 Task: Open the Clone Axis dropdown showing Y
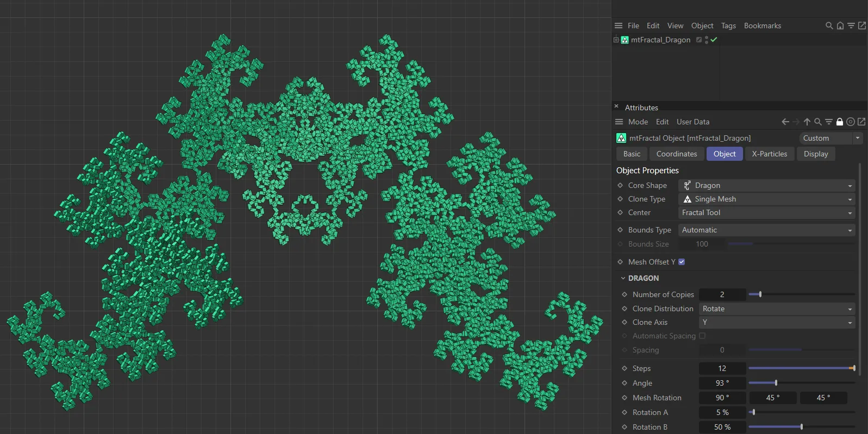(777, 322)
